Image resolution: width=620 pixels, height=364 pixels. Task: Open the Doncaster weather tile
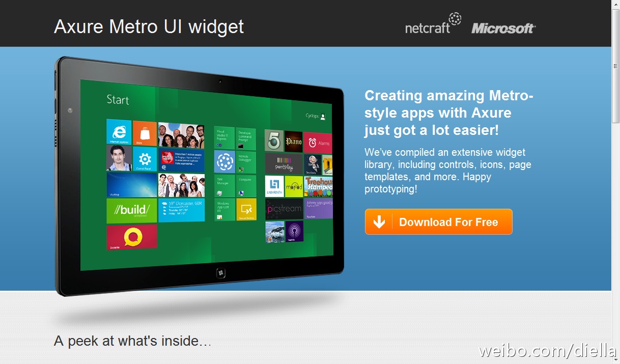click(181, 210)
